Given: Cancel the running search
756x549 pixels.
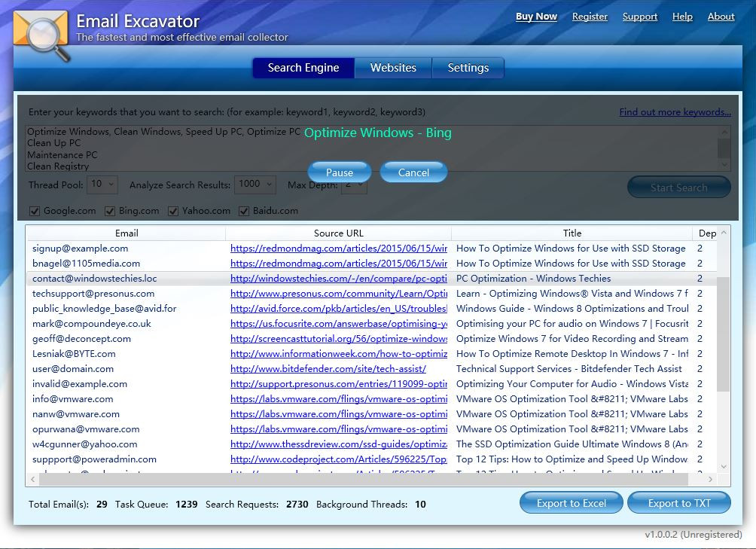Looking at the screenshot, I should coord(413,172).
